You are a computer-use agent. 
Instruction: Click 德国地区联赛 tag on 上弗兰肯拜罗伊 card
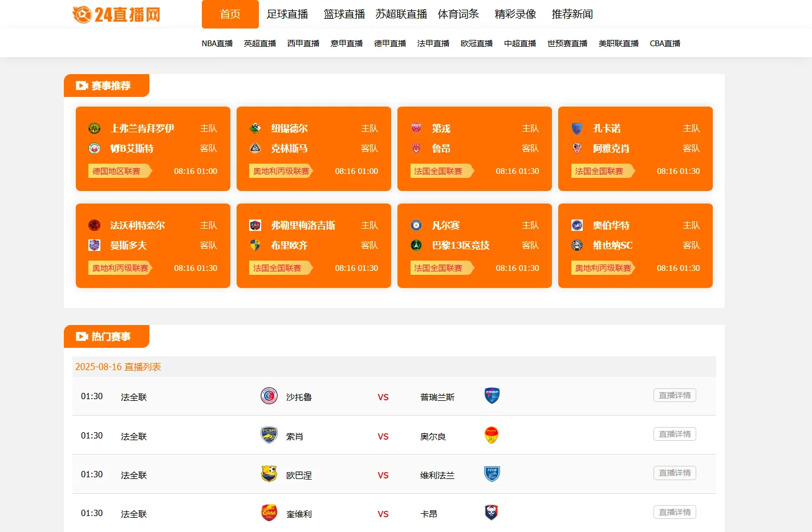(120, 171)
